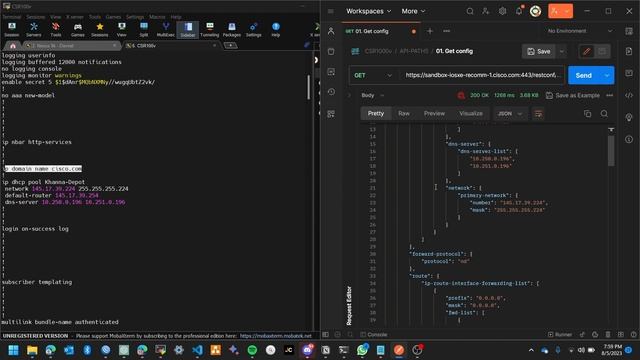Image resolution: width=640 pixels, height=360 pixels.
Task: Open the Macros menu in MobaXterm
Action: 157,17
